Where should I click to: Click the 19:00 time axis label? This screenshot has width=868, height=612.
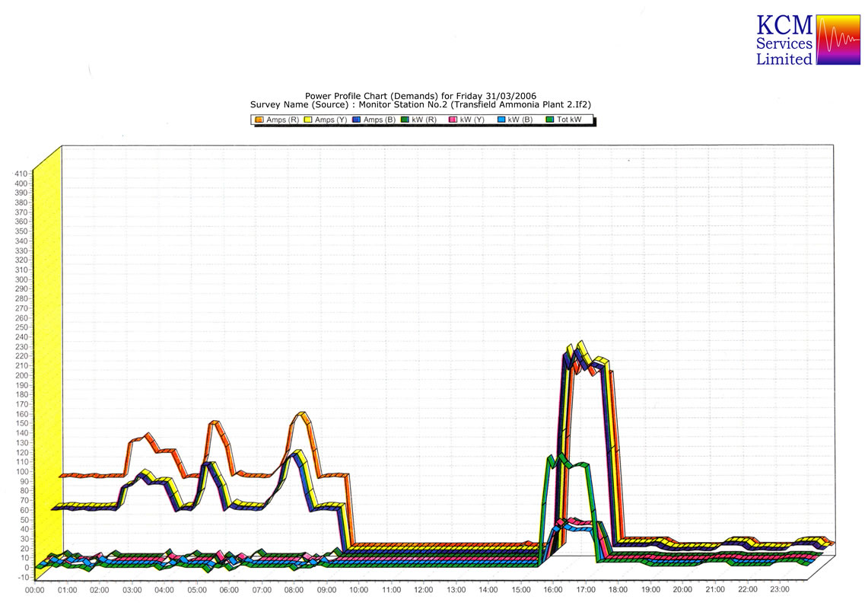point(650,591)
